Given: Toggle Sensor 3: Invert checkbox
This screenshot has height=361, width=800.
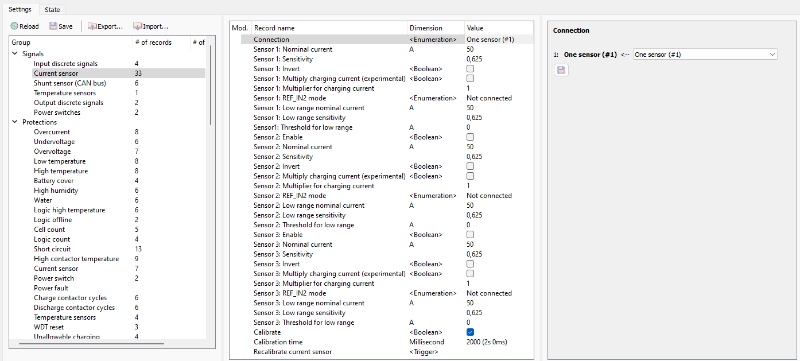Looking at the screenshot, I should (470, 264).
